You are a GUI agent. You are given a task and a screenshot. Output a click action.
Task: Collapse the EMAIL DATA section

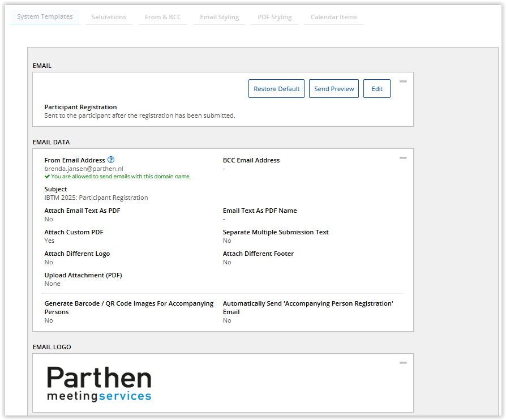point(403,158)
